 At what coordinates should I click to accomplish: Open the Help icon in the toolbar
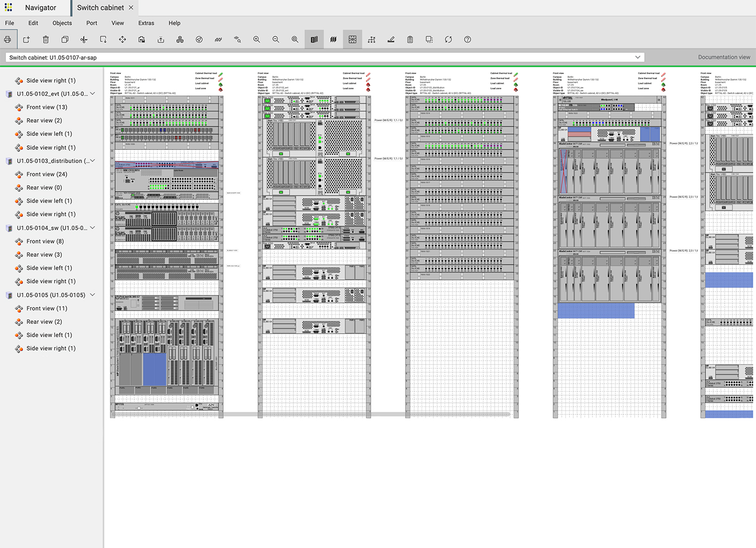pos(467,39)
